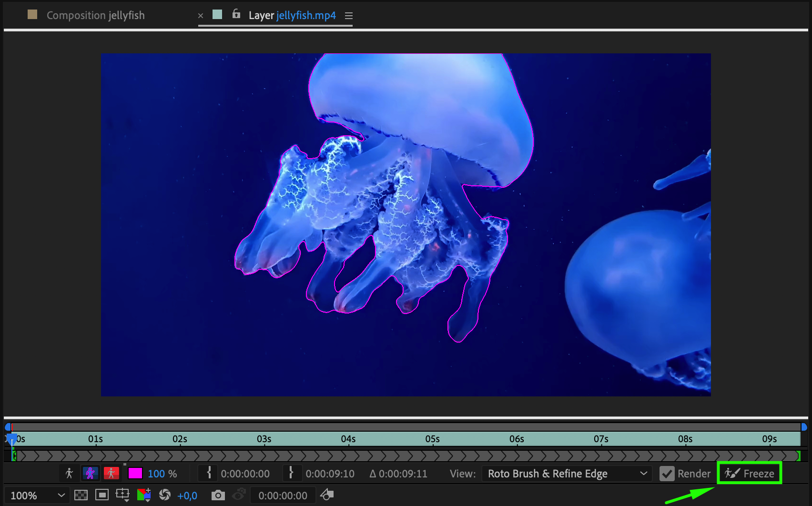Click the 05s mark on the time ruler
The image size is (812, 506).
point(432,439)
